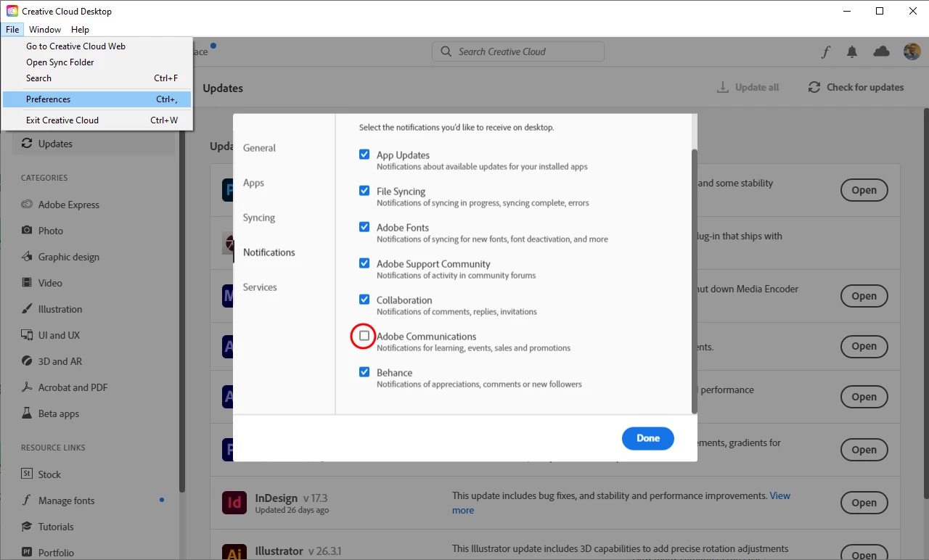Screen dimensions: 929x560
Task: Open InDesign with its Open button
Action: (x=864, y=503)
